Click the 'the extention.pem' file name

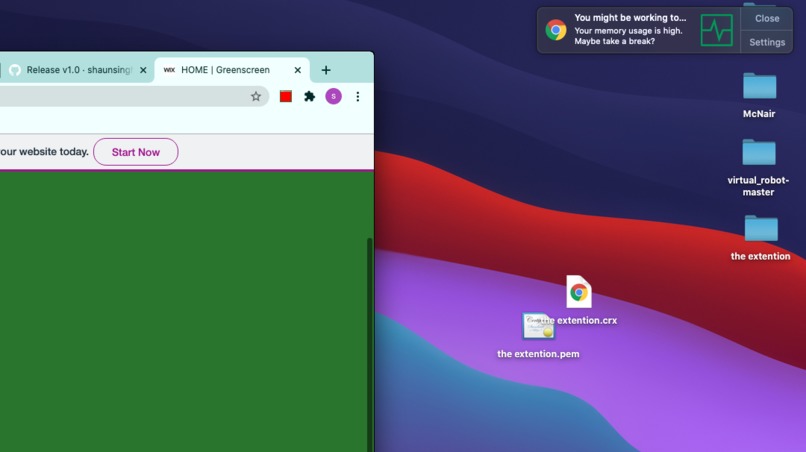click(538, 354)
